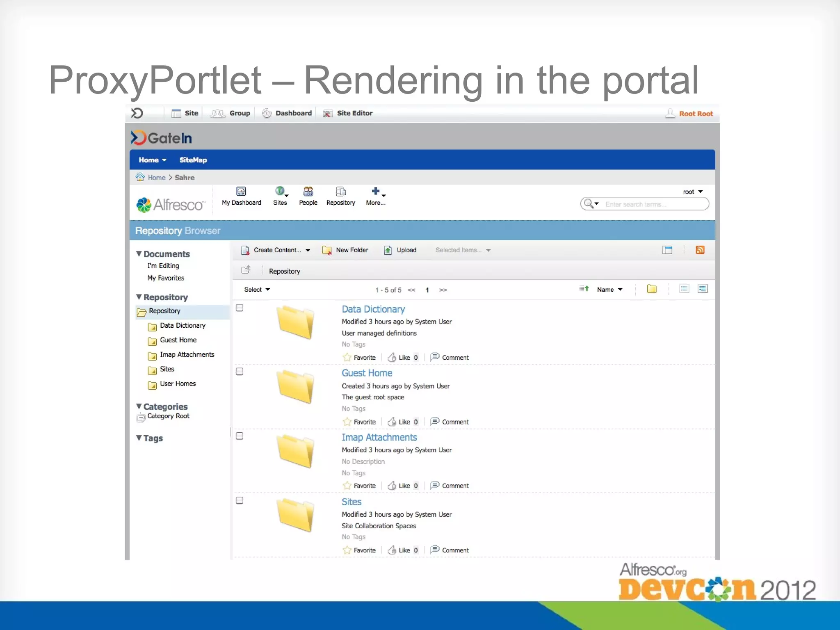The width and height of the screenshot is (840, 630).
Task: Open the Selected Items dropdown
Action: [x=463, y=250]
